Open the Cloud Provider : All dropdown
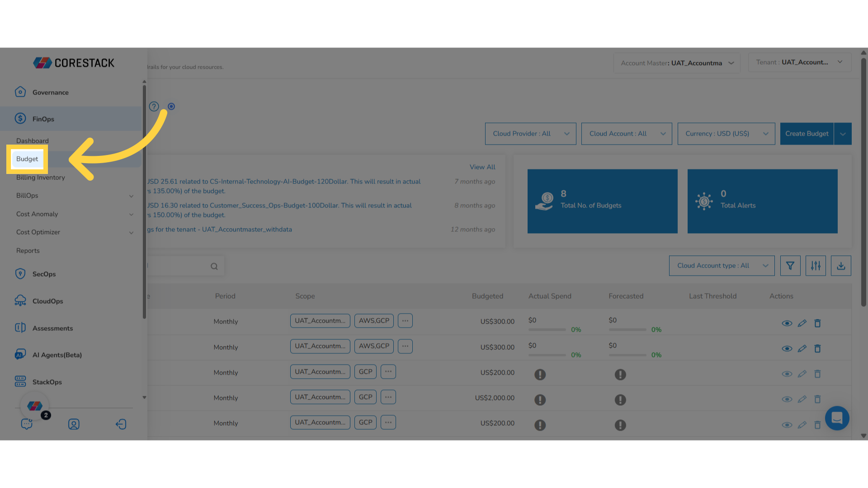868x488 pixels. [531, 134]
